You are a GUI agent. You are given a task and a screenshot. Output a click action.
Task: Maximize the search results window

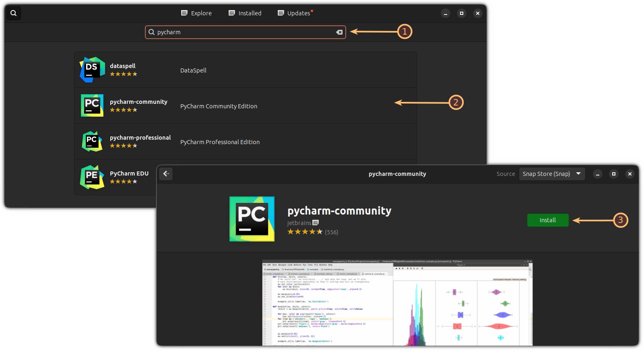[x=462, y=13]
